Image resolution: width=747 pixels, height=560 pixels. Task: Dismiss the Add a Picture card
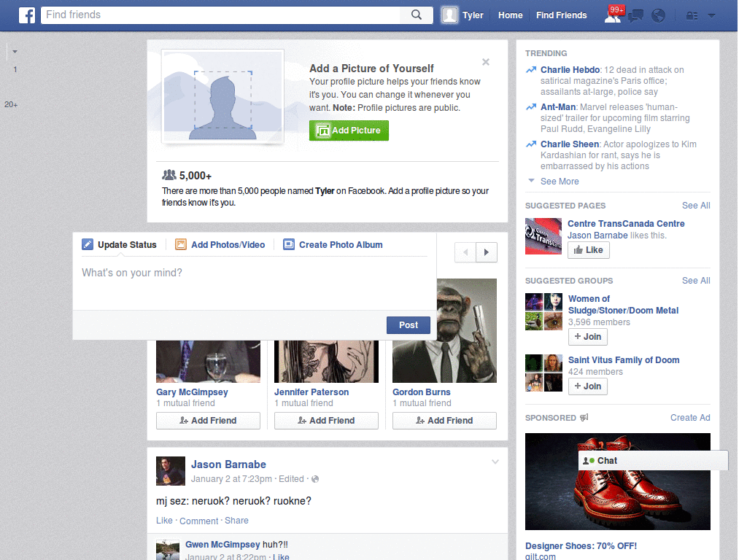[485, 62]
